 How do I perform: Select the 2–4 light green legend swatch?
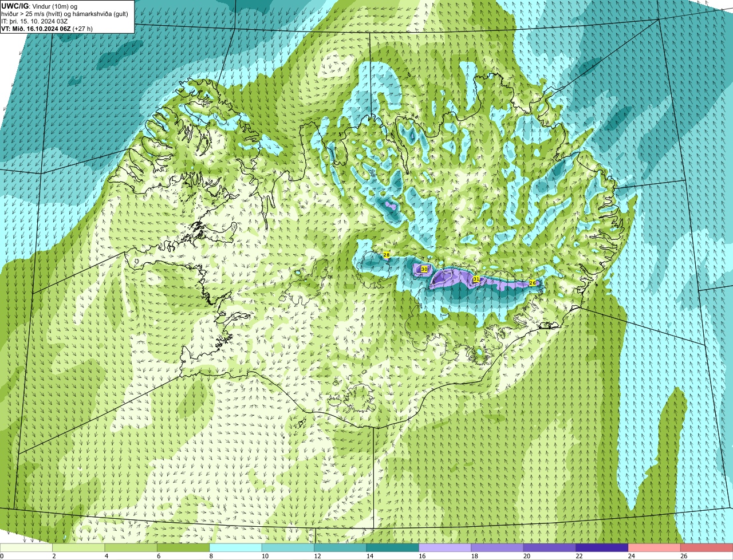click(79, 548)
